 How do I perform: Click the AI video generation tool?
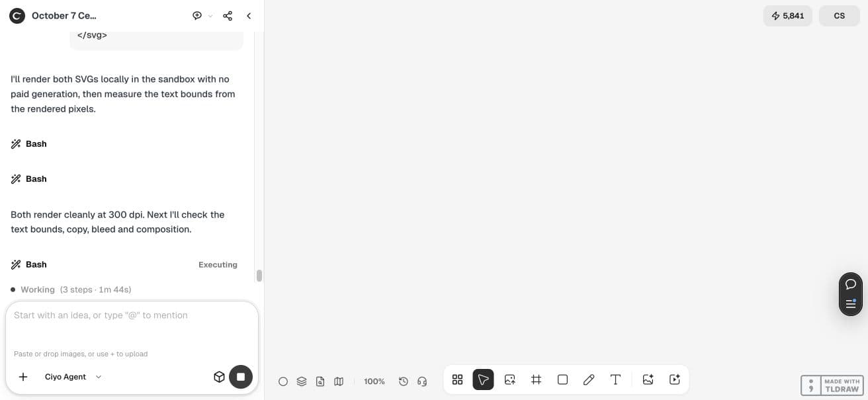(675, 380)
